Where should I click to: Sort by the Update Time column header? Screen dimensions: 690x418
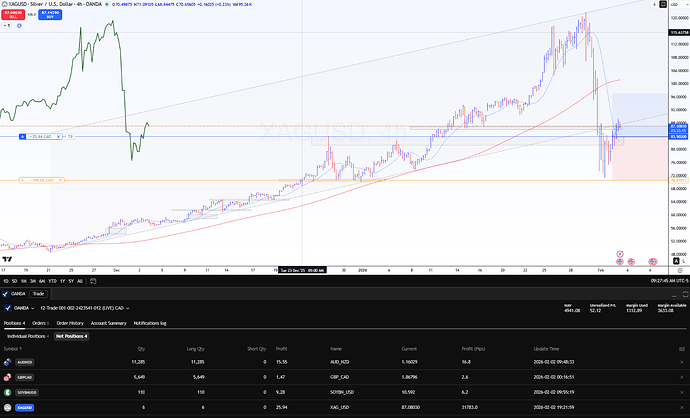click(546, 349)
